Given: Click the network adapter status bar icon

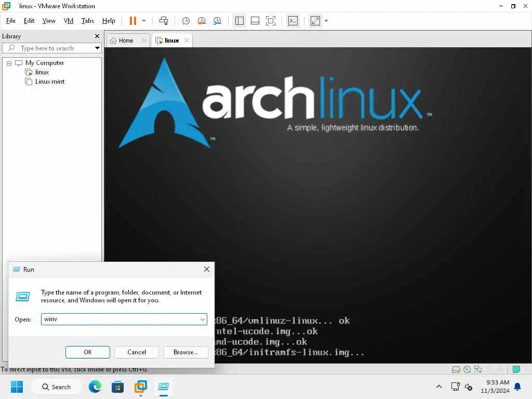Looking at the screenshot, I should click(478, 369).
